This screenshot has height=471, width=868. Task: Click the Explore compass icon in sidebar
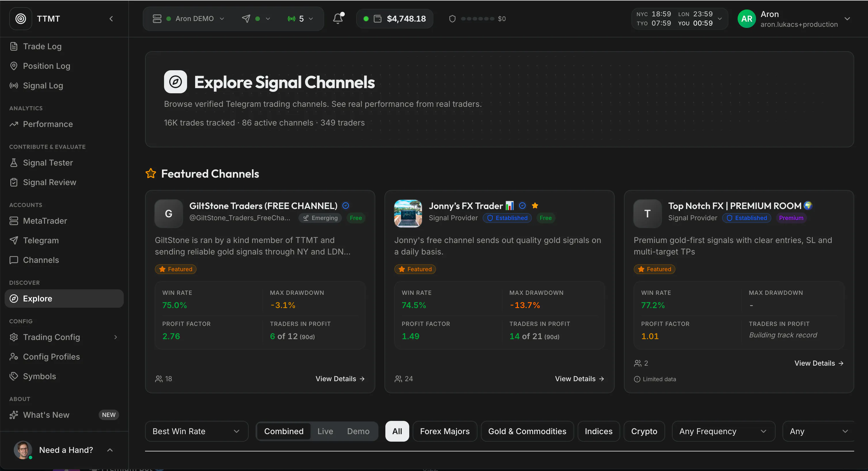click(14, 298)
